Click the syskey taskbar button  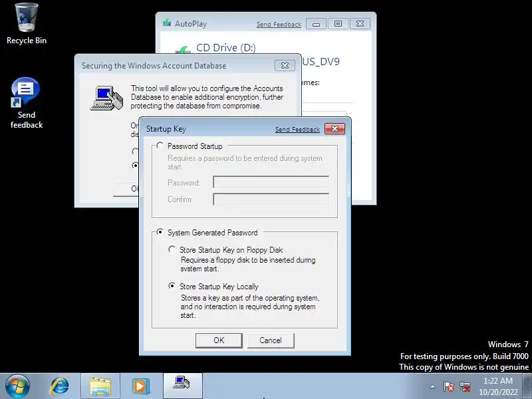tap(182, 386)
